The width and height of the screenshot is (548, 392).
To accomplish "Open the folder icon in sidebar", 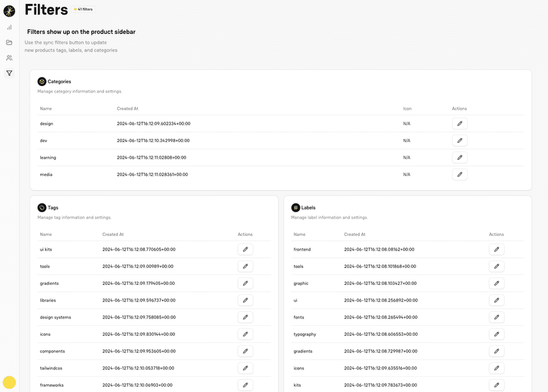I will coord(9,42).
